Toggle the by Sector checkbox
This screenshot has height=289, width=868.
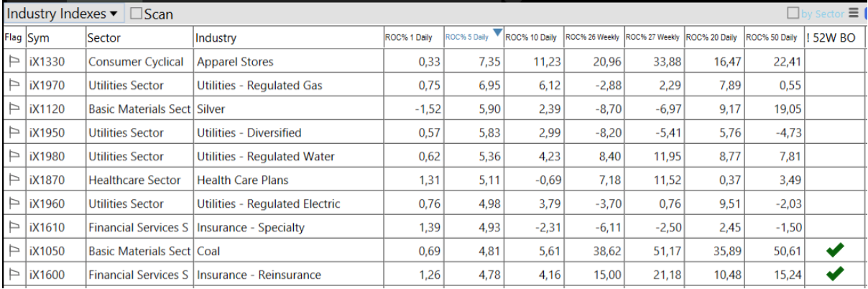pyautogui.click(x=793, y=13)
